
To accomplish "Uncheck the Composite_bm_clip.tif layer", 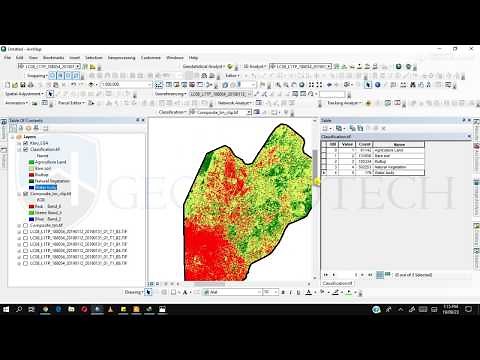I will pyautogui.click(x=26, y=194).
